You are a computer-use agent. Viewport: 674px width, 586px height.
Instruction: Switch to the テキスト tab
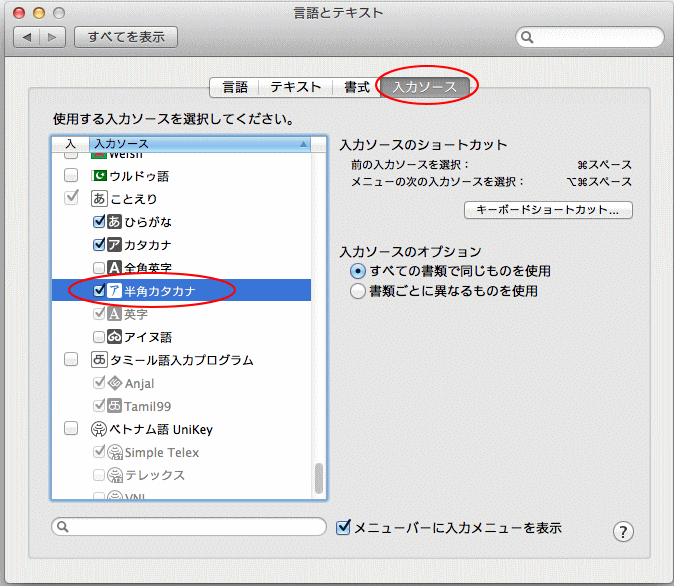296,87
